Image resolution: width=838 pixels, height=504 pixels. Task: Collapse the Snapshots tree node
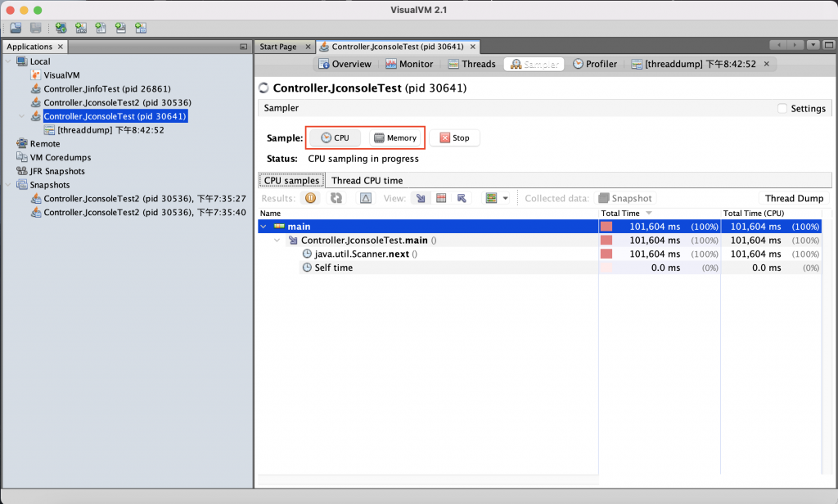[x=8, y=185]
